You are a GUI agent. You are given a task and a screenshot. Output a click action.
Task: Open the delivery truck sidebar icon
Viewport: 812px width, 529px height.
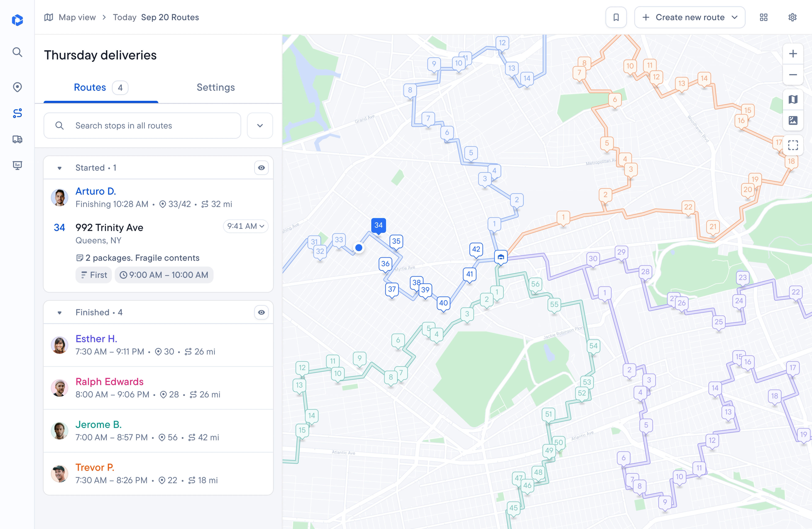pyautogui.click(x=17, y=139)
